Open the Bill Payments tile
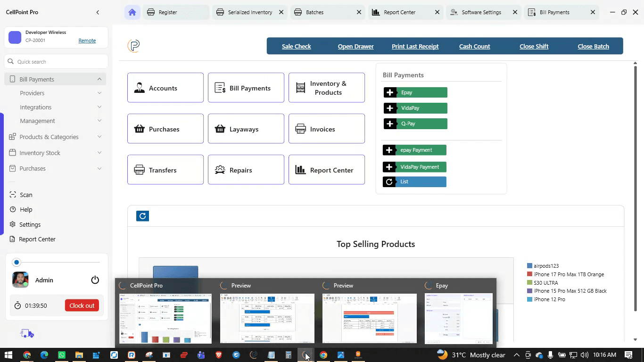This screenshot has height=362, width=644. pyautogui.click(x=246, y=88)
